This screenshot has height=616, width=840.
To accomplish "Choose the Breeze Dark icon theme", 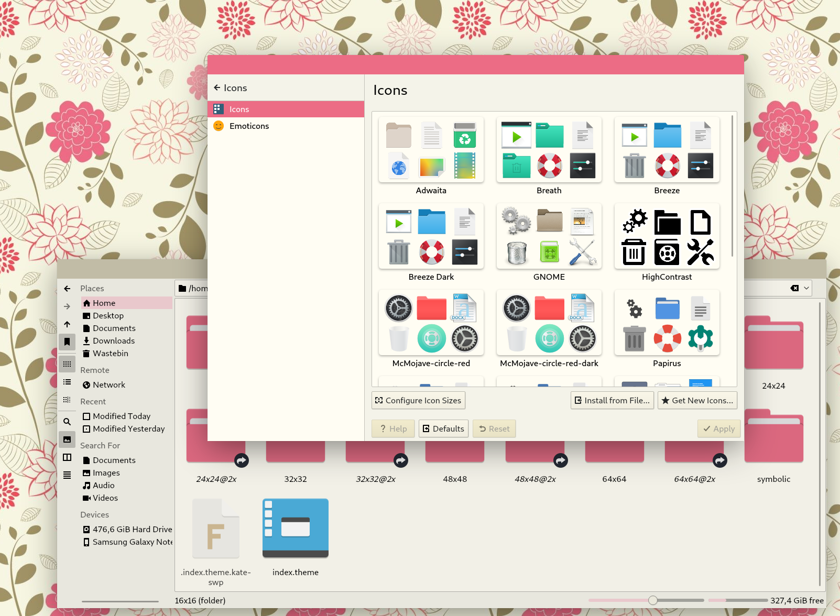I will coord(431,243).
